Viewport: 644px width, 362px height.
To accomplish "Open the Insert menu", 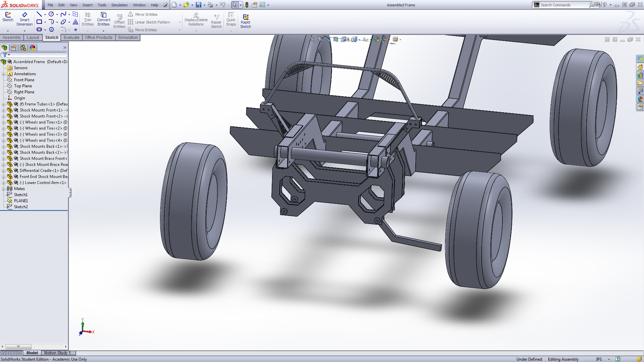I will [87, 5].
